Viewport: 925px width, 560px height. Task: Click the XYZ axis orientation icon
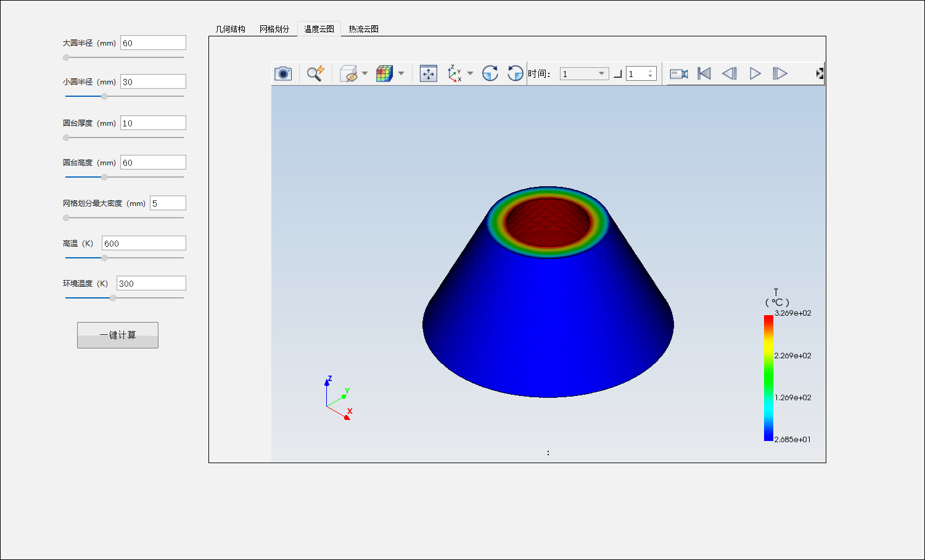click(x=455, y=73)
